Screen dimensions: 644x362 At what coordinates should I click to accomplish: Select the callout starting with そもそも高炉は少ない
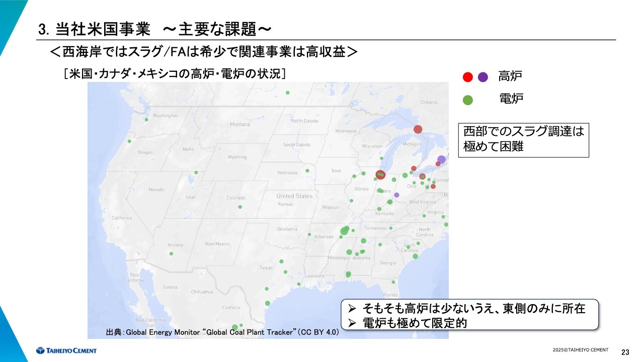pos(469,315)
